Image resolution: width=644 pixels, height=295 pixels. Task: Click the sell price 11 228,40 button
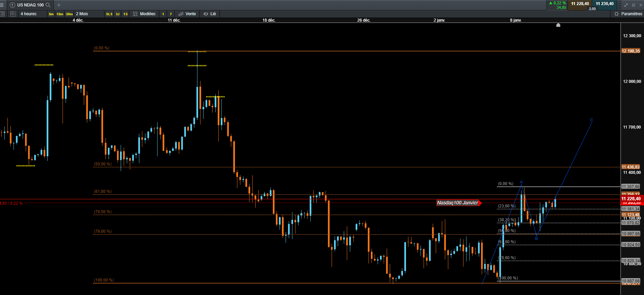(580, 4)
